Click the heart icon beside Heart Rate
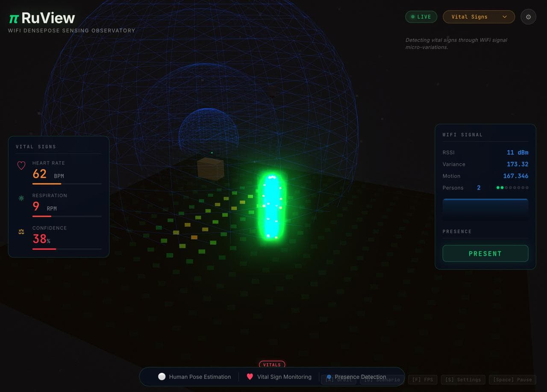The image size is (547, 392). click(21, 165)
